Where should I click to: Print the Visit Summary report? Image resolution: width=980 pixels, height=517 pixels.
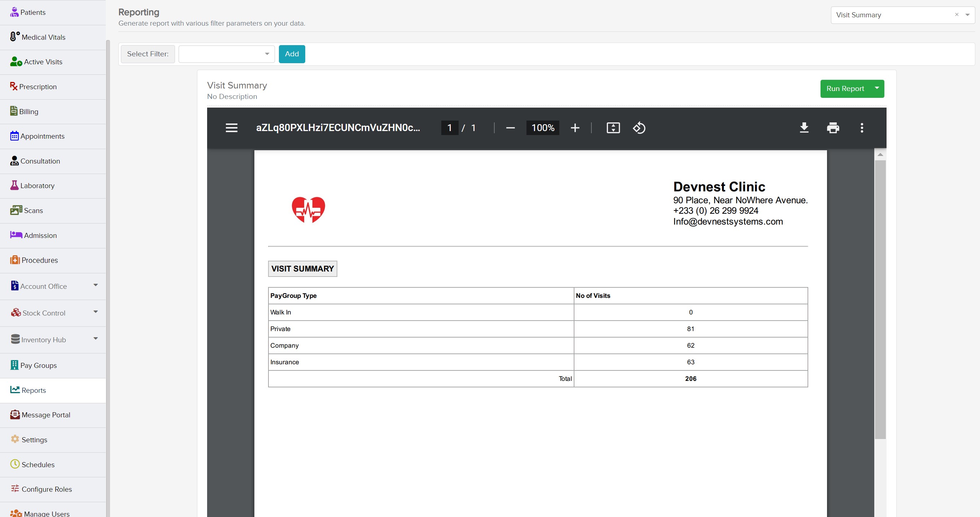tap(833, 128)
